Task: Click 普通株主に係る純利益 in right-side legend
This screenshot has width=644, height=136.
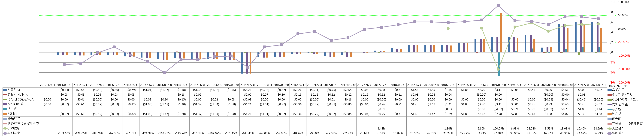Action: click(x=625, y=123)
